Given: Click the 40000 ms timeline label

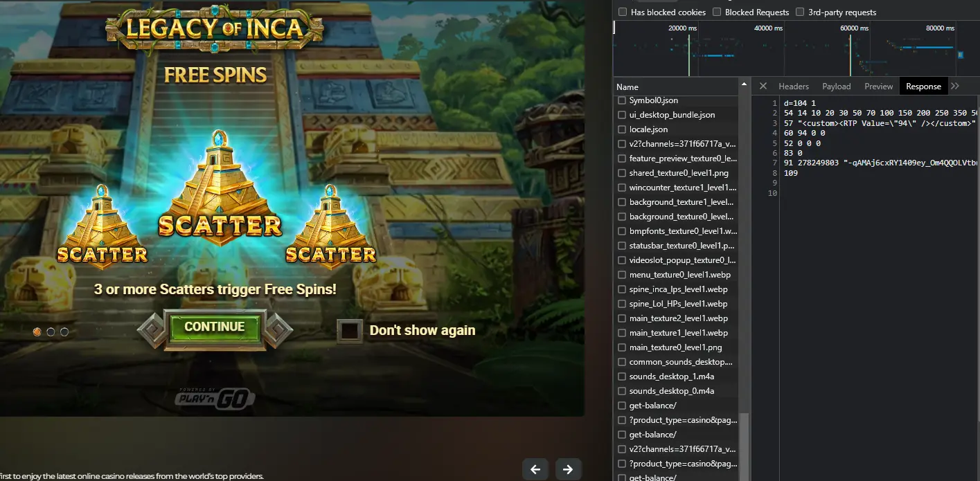Looking at the screenshot, I should [x=768, y=28].
